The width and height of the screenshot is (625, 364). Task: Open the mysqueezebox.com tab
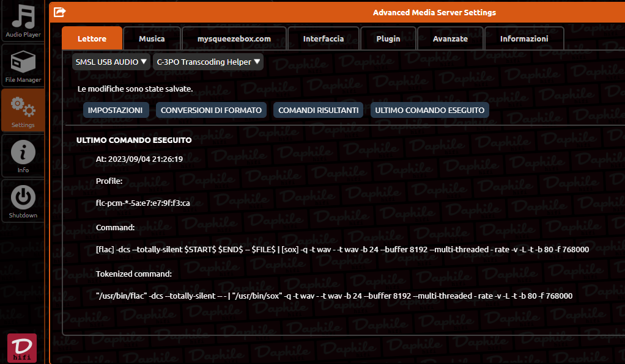pyautogui.click(x=234, y=38)
